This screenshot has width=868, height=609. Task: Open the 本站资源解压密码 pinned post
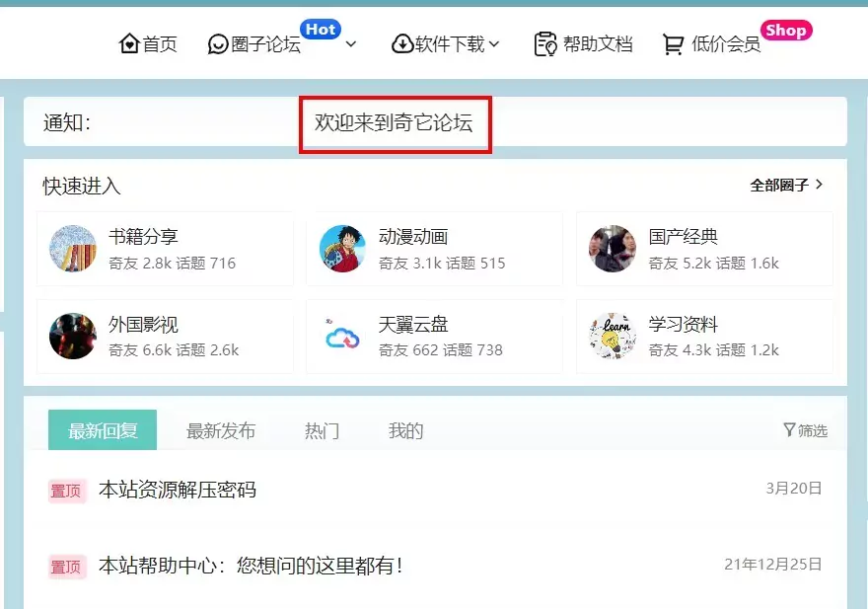178,490
